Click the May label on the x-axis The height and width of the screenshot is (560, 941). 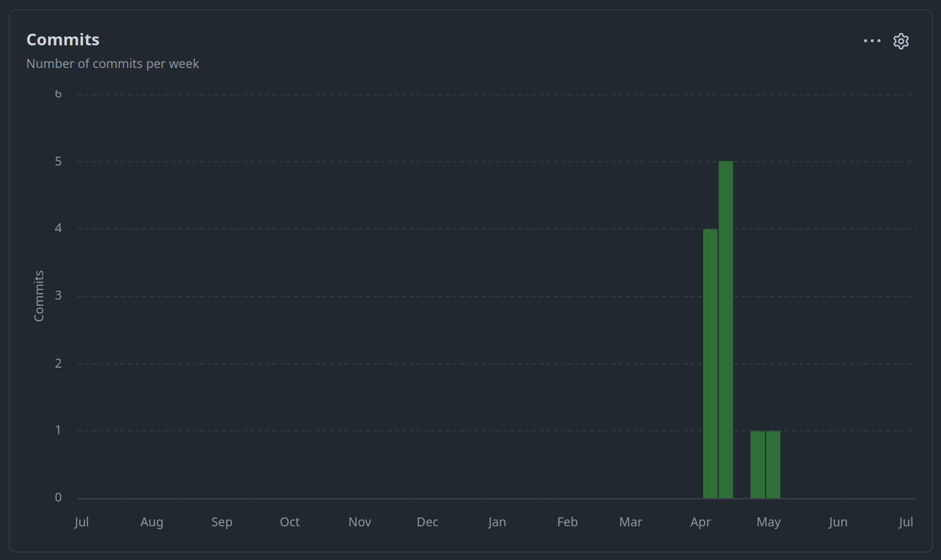point(768,522)
